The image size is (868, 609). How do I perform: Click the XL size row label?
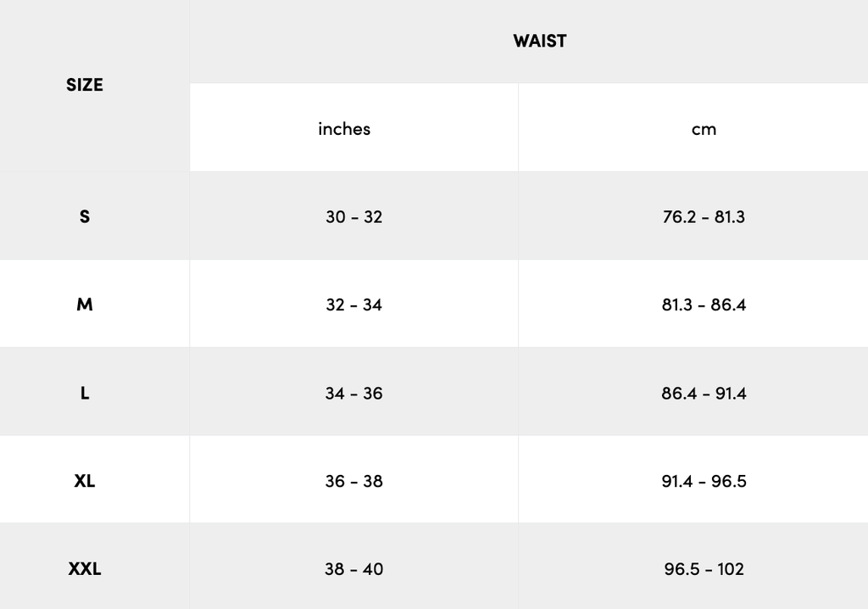pos(84,480)
